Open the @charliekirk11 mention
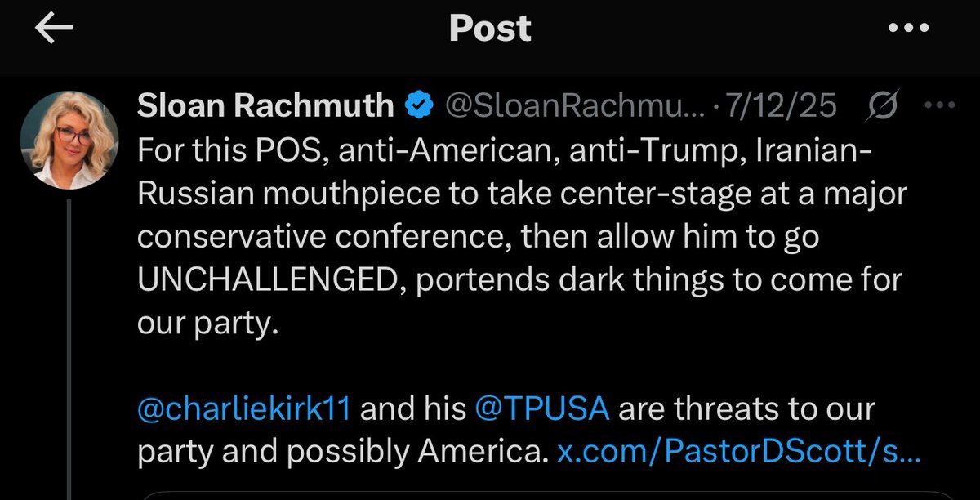The width and height of the screenshot is (980, 500). click(244, 408)
